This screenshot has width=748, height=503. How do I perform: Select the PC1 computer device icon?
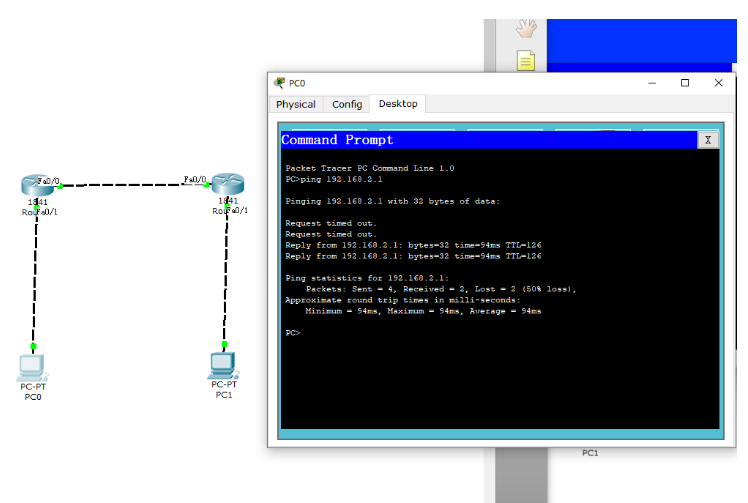224,365
